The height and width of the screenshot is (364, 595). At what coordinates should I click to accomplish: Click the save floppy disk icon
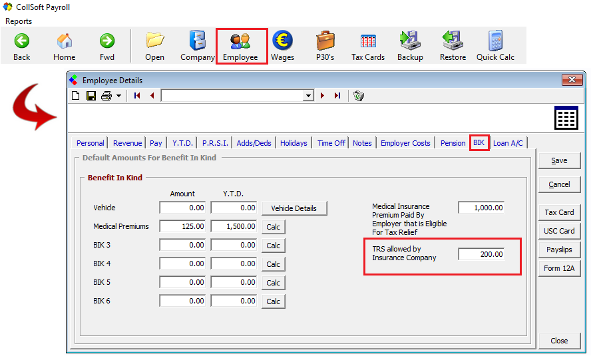click(x=91, y=96)
